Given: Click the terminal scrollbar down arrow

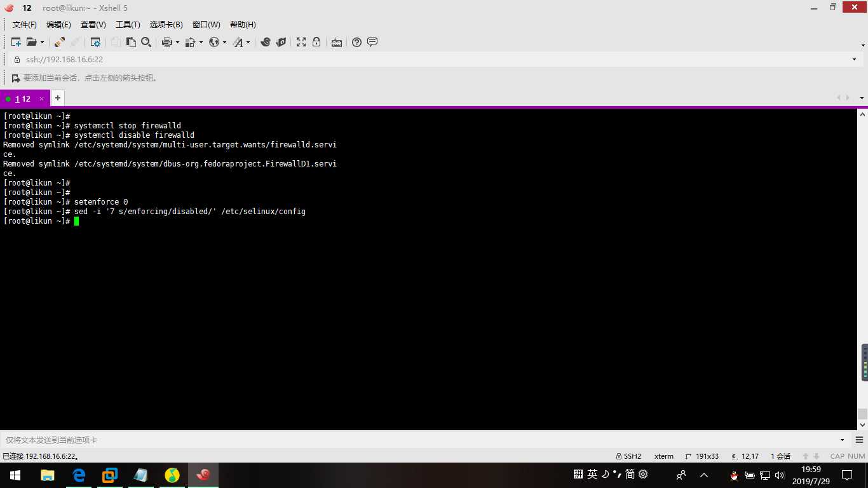Looking at the screenshot, I should [x=862, y=424].
